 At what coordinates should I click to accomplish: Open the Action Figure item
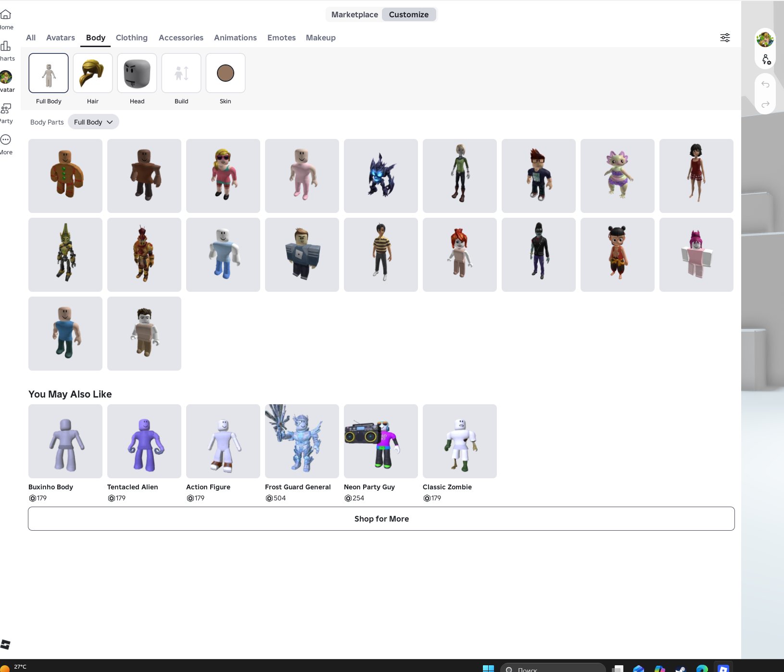(223, 453)
